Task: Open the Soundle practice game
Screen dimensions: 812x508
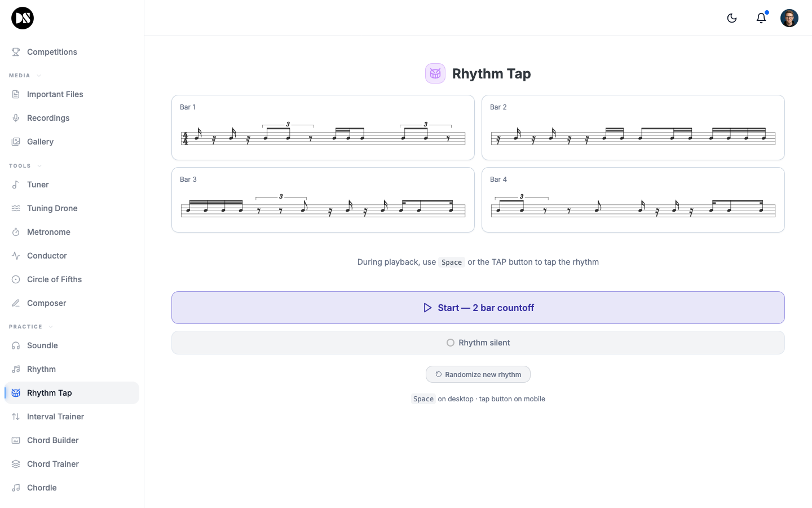Action: [42, 345]
